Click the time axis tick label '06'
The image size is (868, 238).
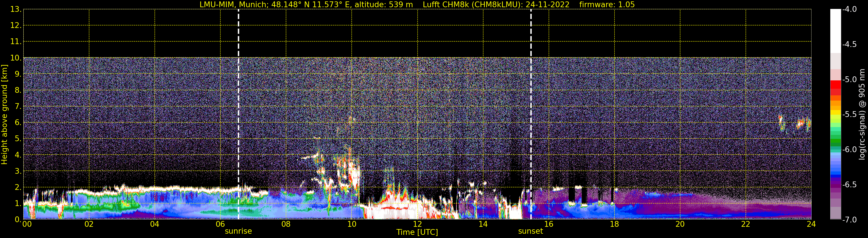tap(220, 224)
